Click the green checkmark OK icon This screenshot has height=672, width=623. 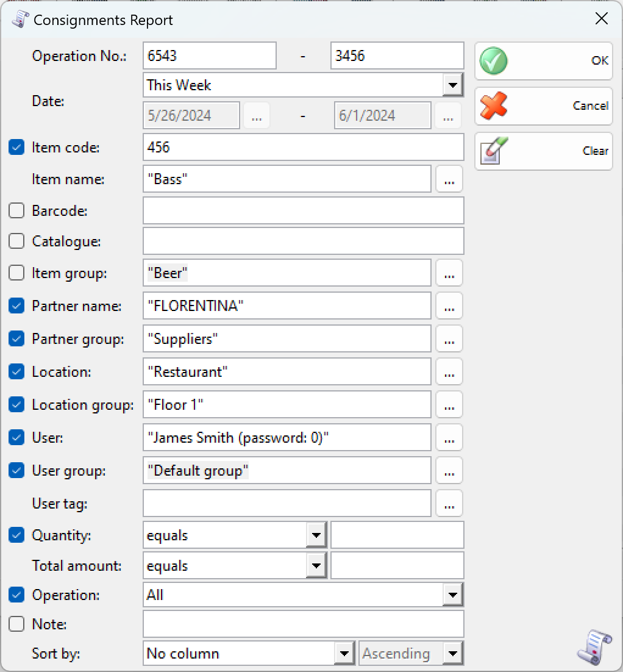pyautogui.click(x=494, y=61)
